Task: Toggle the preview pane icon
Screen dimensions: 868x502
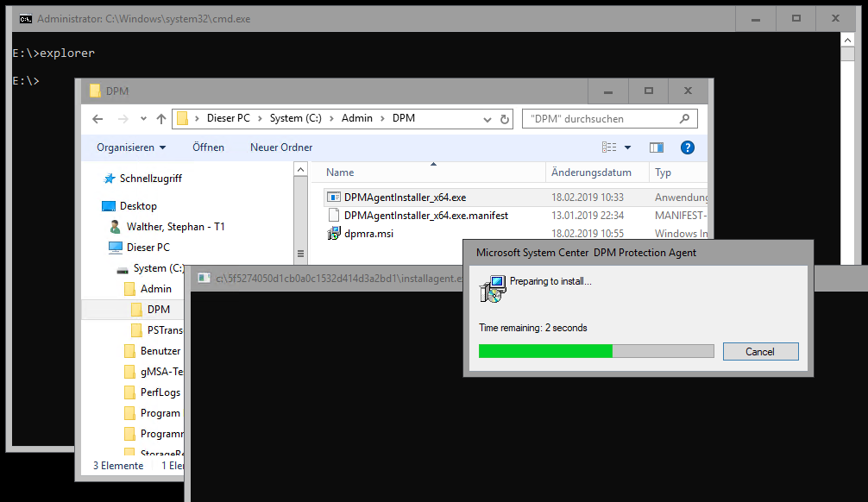Action: pos(657,147)
